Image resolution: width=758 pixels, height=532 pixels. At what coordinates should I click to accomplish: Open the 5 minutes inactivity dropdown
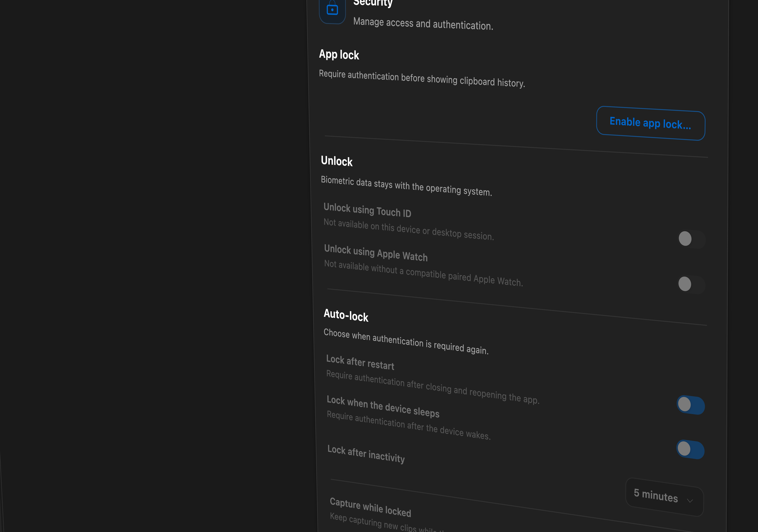(x=664, y=497)
